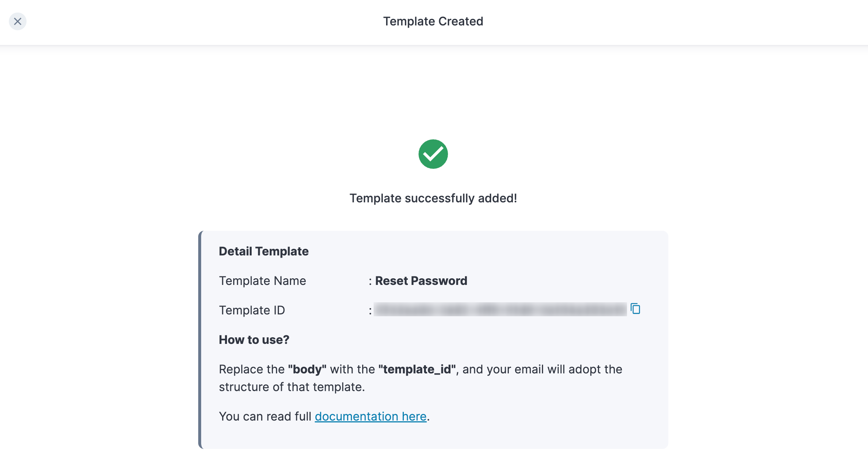The width and height of the screenshot is (868, 460).
Task: Click the 'with the' text between bold keywords
Action: coord(352,369)
